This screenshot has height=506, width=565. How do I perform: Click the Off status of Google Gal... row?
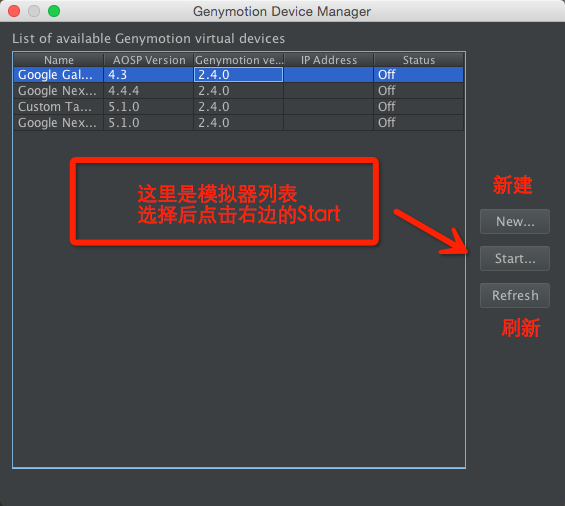tap(419, 75)
